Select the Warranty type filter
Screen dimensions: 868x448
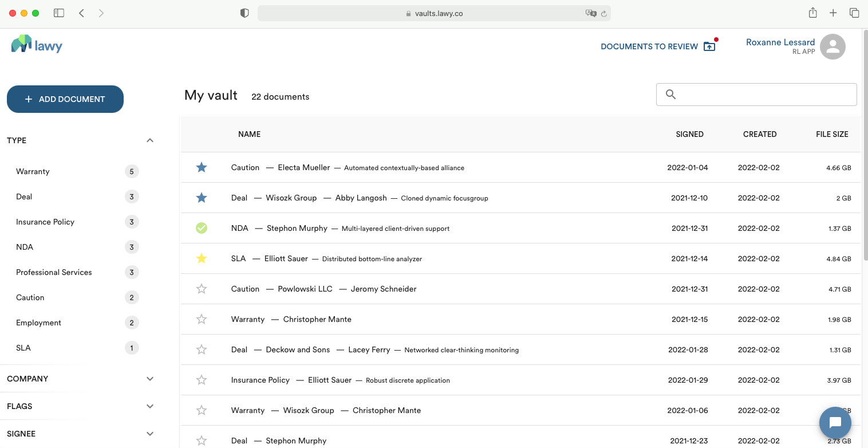33,171
